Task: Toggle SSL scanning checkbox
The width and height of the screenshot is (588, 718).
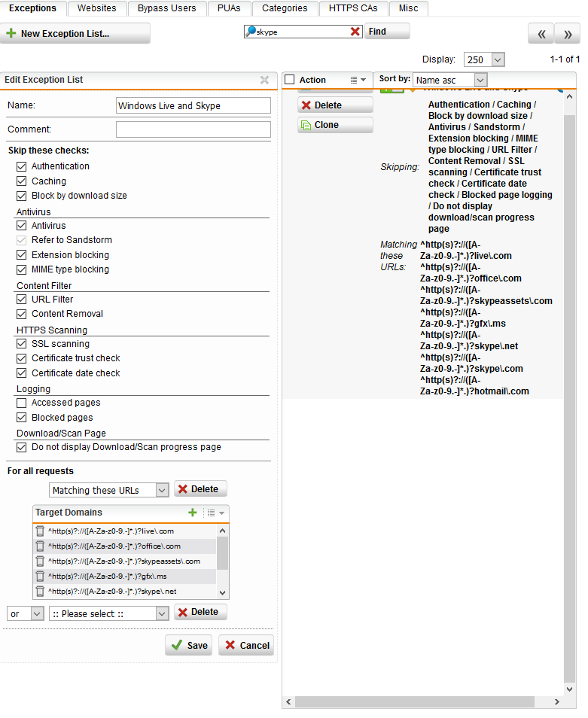Action: [x=22, y=344]
